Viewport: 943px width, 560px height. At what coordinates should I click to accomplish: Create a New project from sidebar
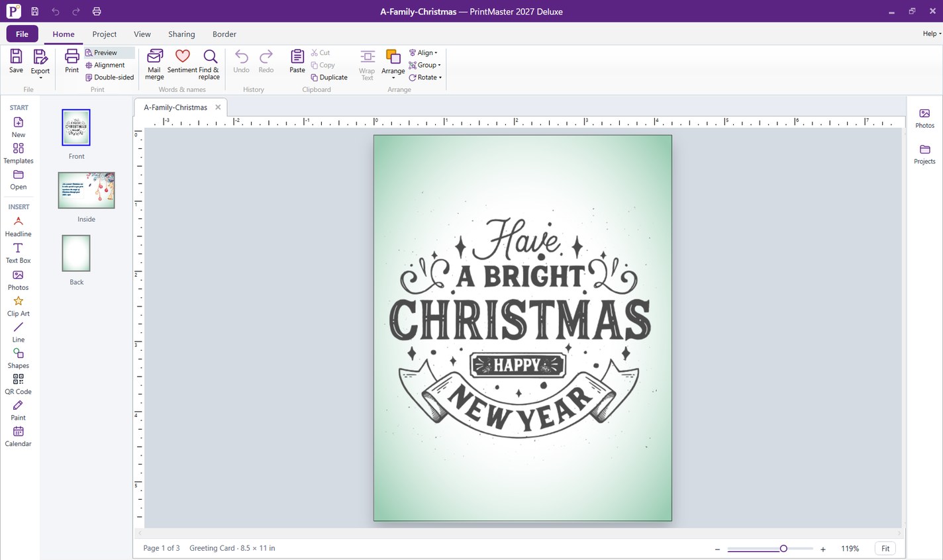pos(19,127)
